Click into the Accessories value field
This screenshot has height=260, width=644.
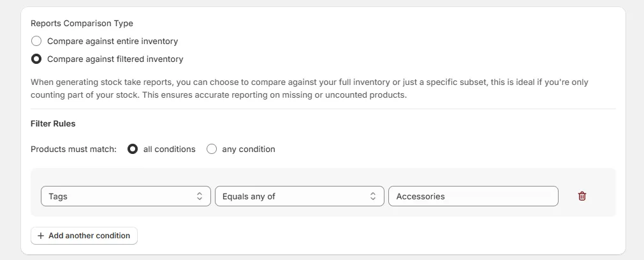[473, 196]
